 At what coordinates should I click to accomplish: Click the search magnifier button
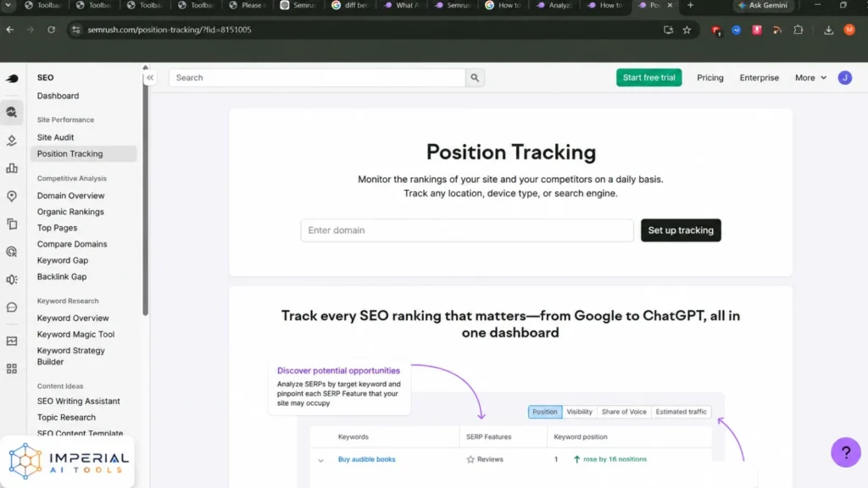(475, 78)
